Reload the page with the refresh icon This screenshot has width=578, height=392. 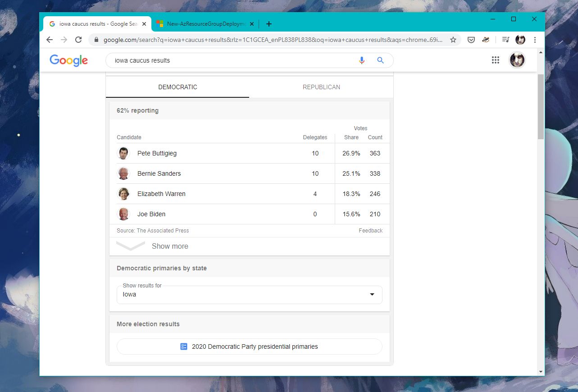pos(78,40)
